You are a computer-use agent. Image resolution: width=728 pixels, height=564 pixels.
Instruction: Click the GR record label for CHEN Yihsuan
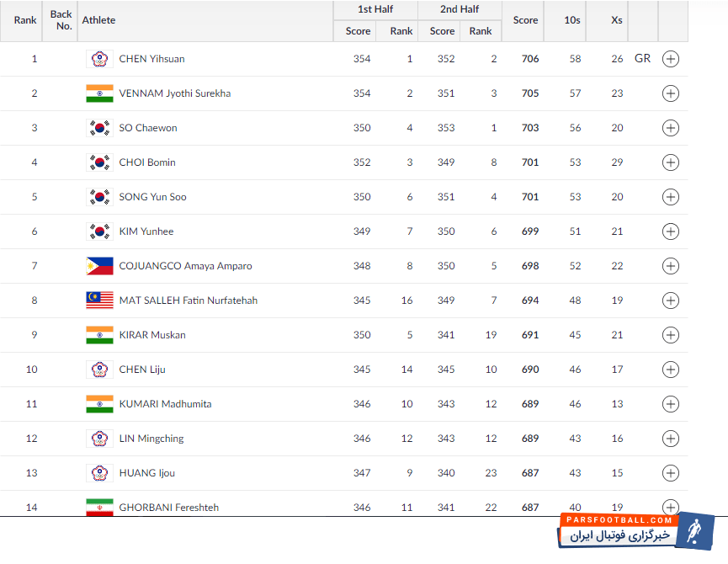click(x=642, y=59)
